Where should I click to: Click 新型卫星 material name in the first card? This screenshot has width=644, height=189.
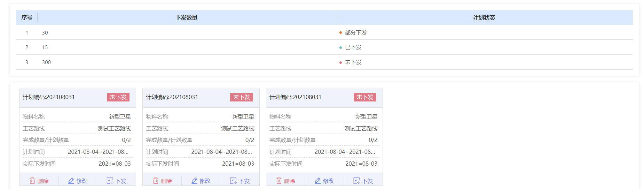[120, 116]
